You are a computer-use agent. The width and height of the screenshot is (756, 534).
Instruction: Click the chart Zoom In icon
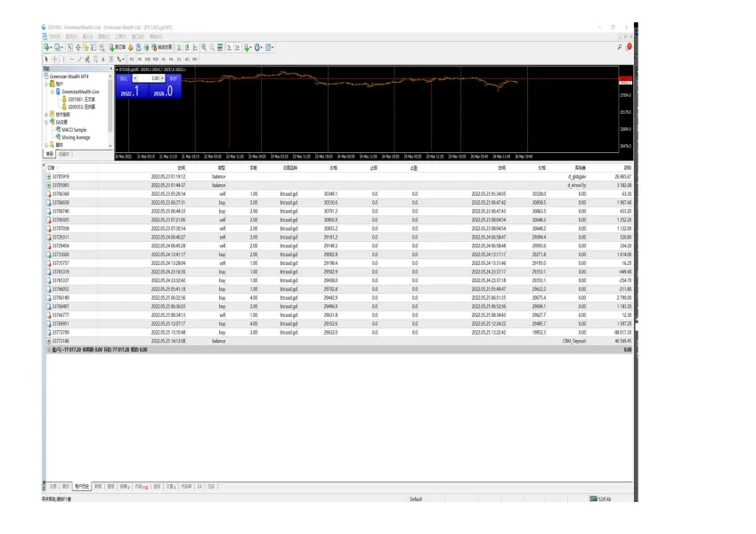coord(204,47)
